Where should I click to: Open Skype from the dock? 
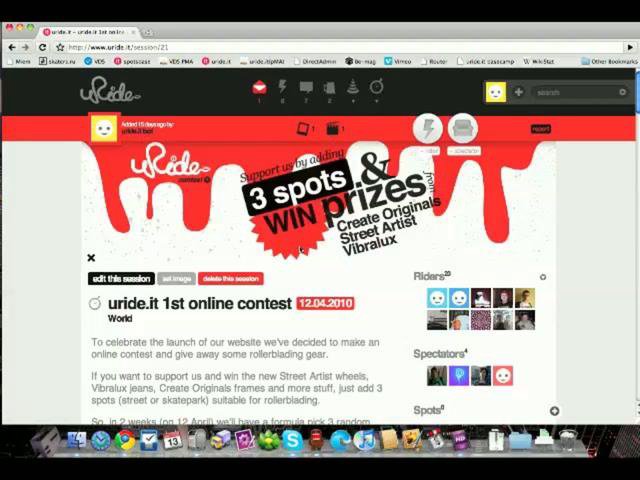(293, 441)
